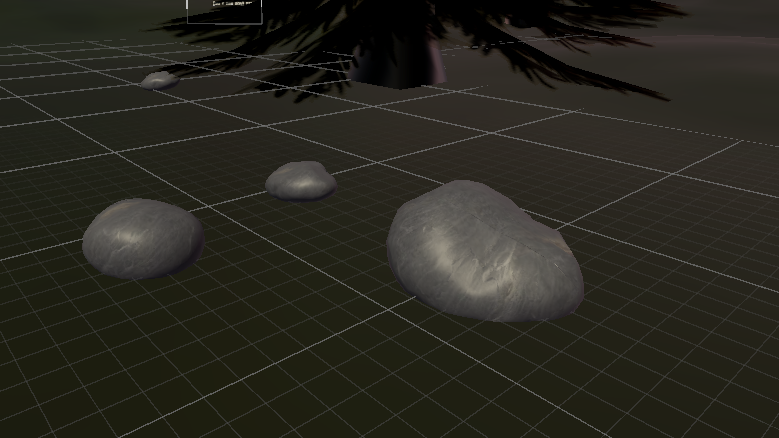This screenshot has width=779, height=438.
Task: Click the small outlined panel at the top
Action: [x=225, y=11]
